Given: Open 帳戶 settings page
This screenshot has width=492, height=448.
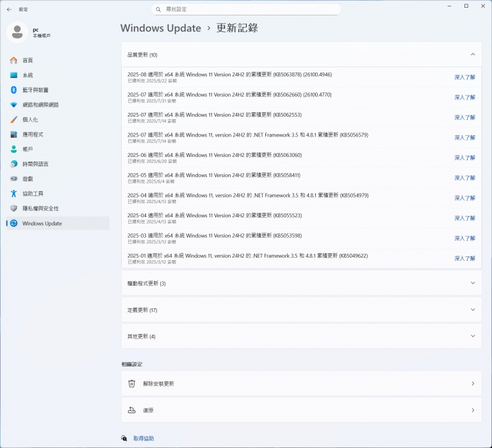Looking at the screenshot, I should click(58, 149).
